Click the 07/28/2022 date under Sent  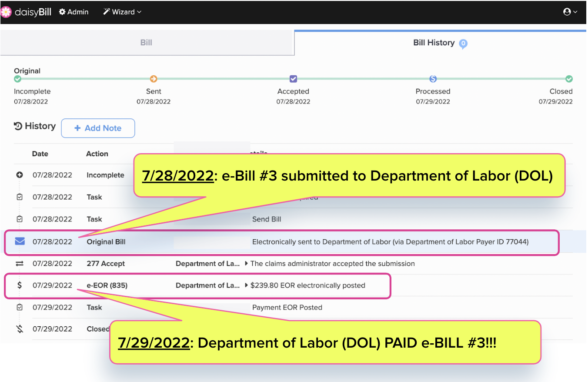[154, 102]
